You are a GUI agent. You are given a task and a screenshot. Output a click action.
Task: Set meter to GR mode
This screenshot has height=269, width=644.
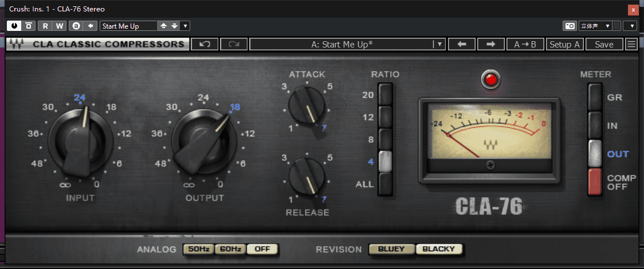pos(595,97)
